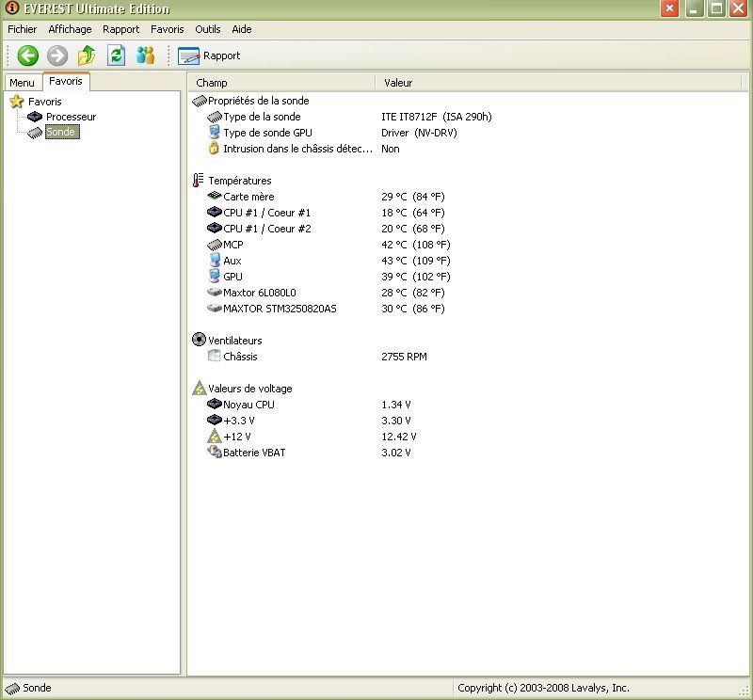Viewport: 753px width, 700px height.
Task: Click the green Back arrow toolbar icon
Action: point(27,56)
